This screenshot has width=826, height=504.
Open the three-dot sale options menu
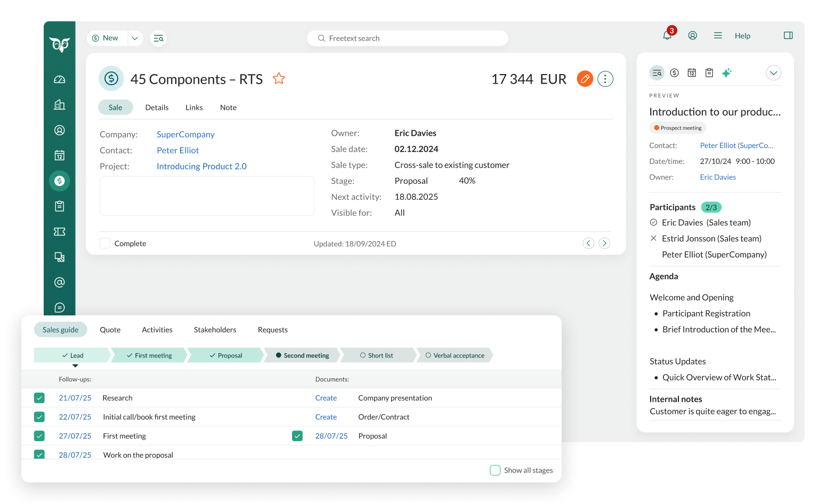tap(605, 79)
